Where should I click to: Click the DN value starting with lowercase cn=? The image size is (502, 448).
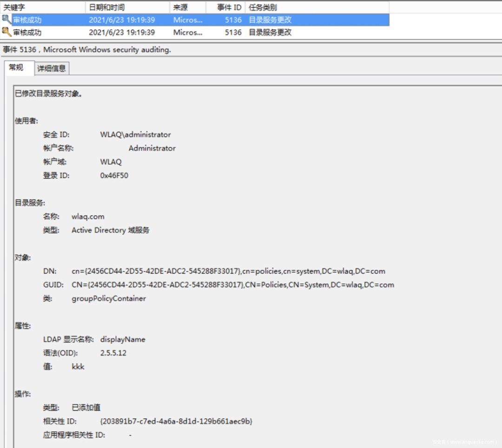click(x=228, y=271)
